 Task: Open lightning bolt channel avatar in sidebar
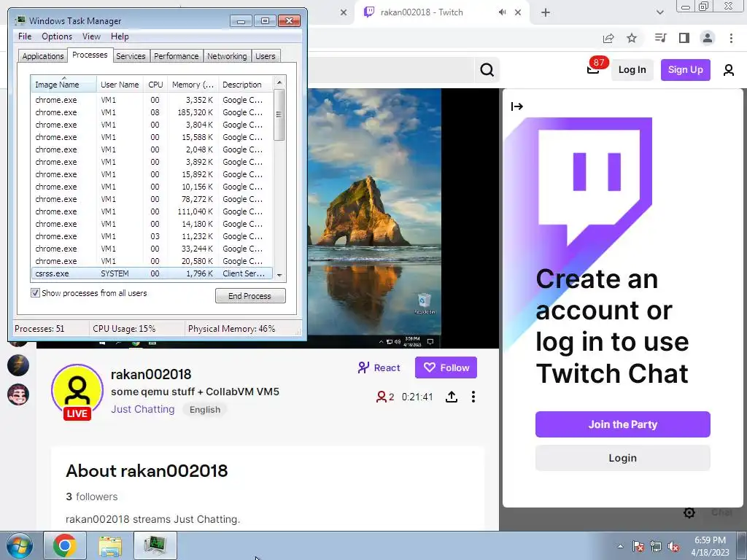18,366
